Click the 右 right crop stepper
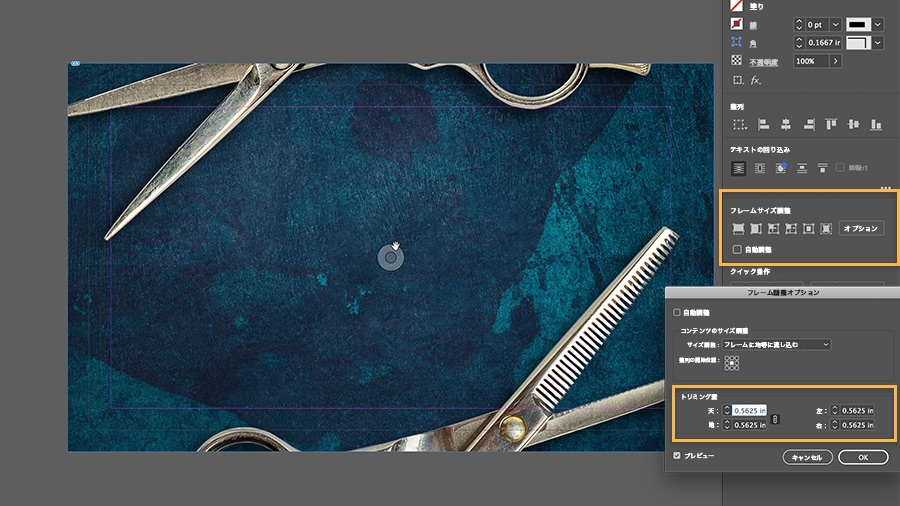 (x=835, y=425)
